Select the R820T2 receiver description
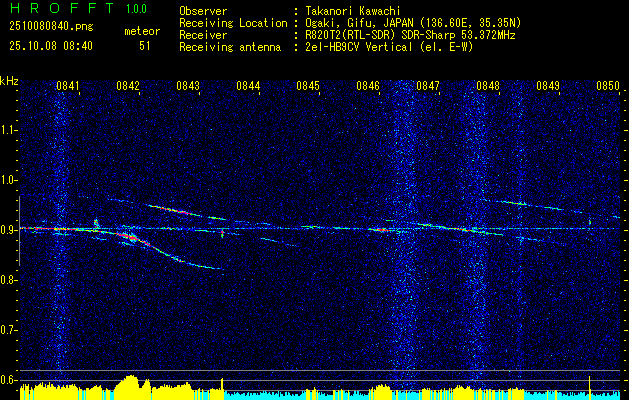 click(410, 35)
